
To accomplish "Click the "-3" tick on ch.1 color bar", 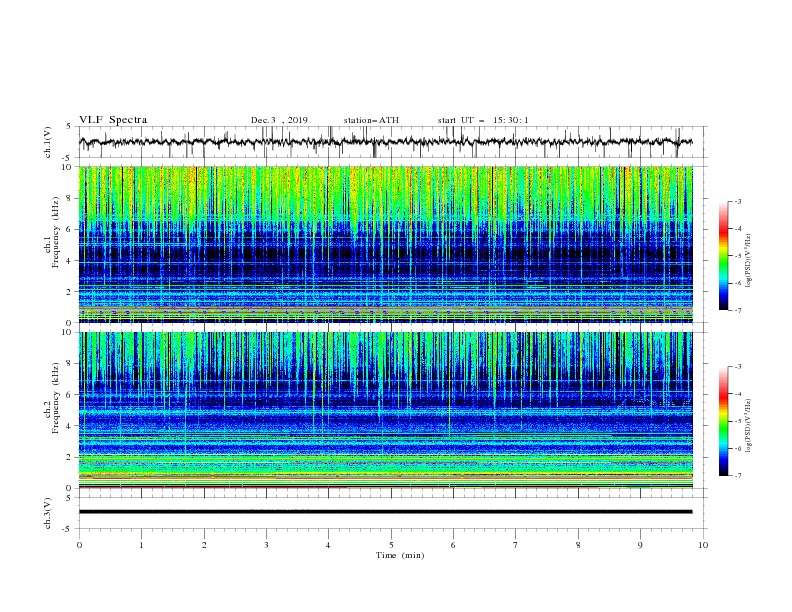I will tap(737, 201).
